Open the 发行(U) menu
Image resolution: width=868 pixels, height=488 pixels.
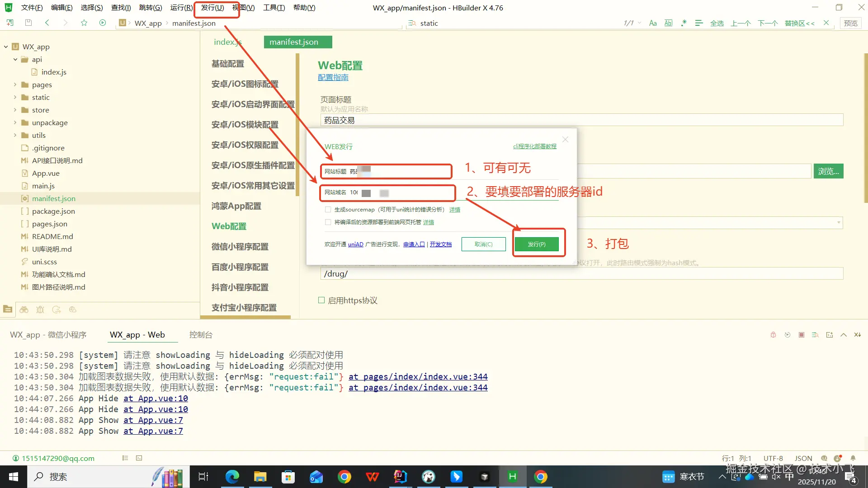[212, 8]
